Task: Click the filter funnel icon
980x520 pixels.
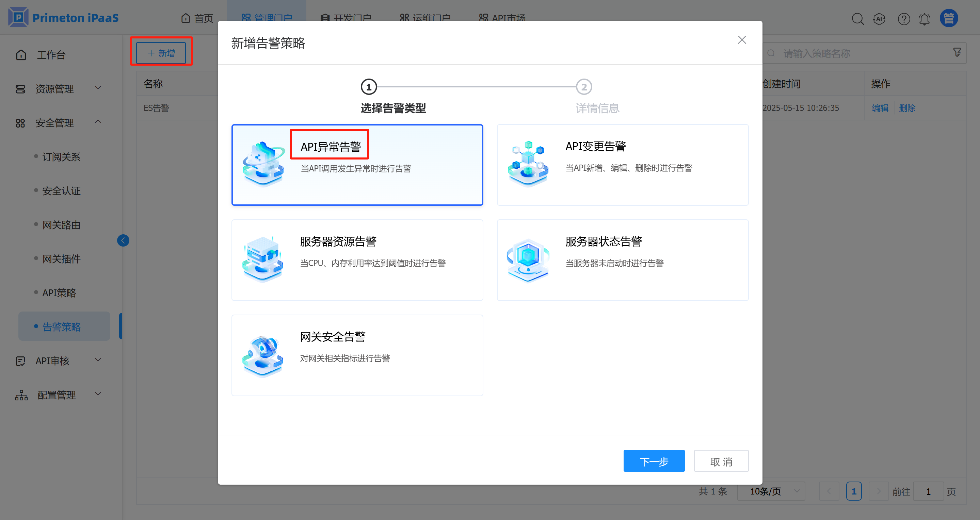Action: (x=957, y=52)
